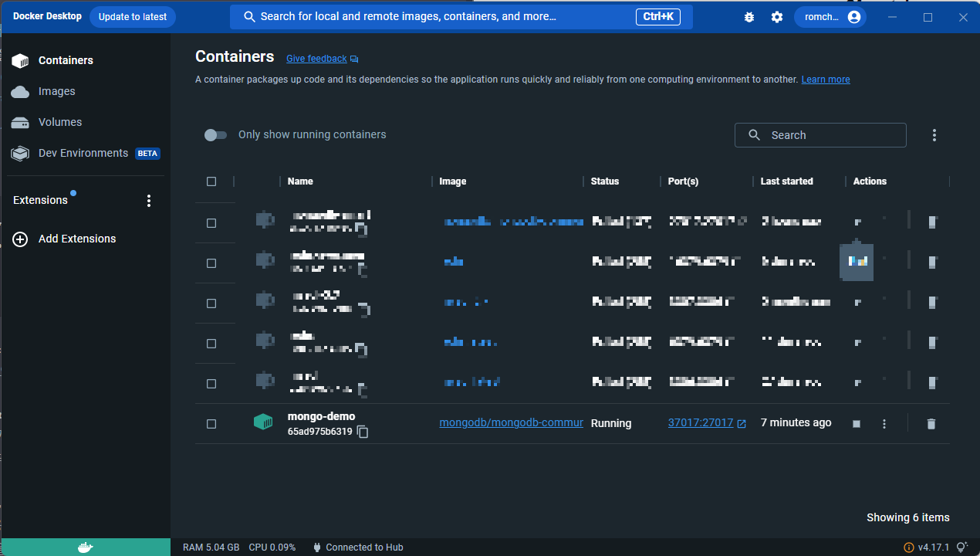980x556 pixels.
Task: Open troubleshoot bug icon
Action: tap(749, 17)
